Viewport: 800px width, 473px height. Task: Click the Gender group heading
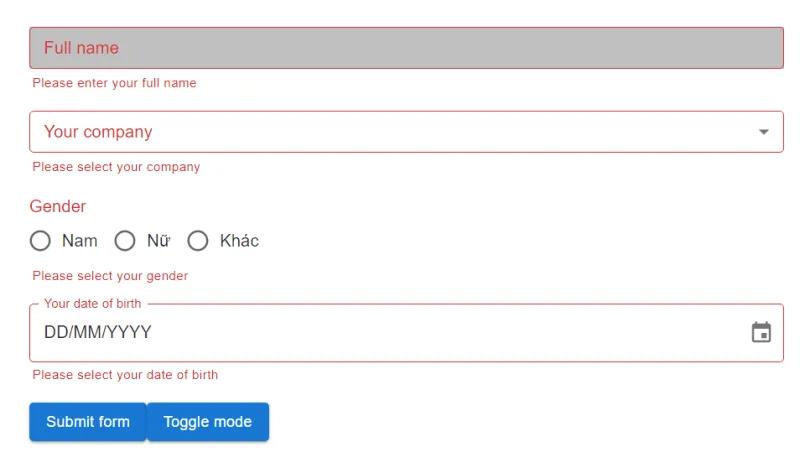(58, 207)
